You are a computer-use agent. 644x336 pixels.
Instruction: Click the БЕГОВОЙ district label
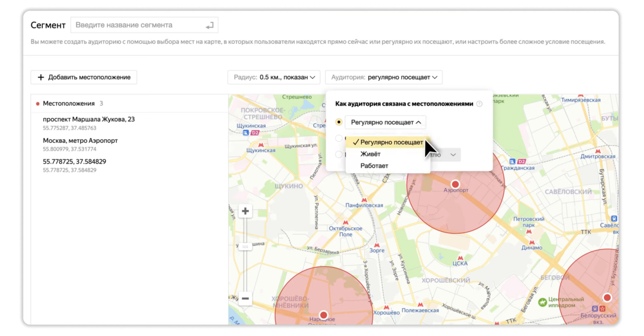(x=555, y=277)
